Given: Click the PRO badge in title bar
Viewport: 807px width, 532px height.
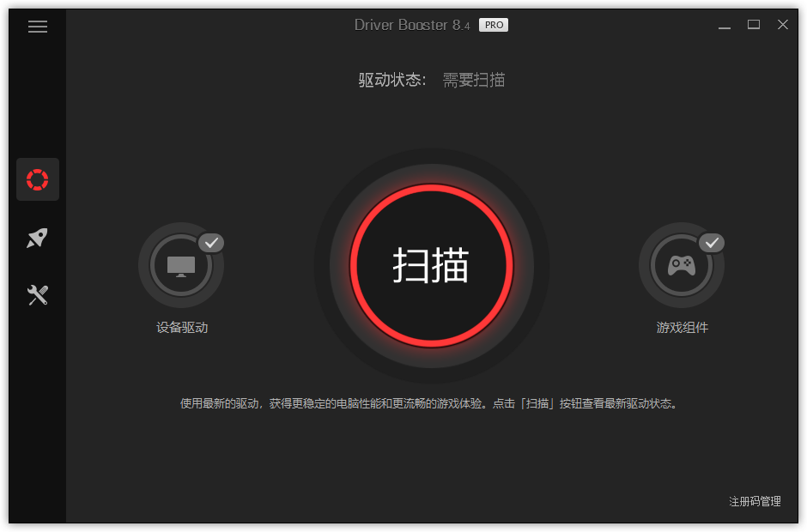Looking at the screenshot, I should click(x=493, y=25).
